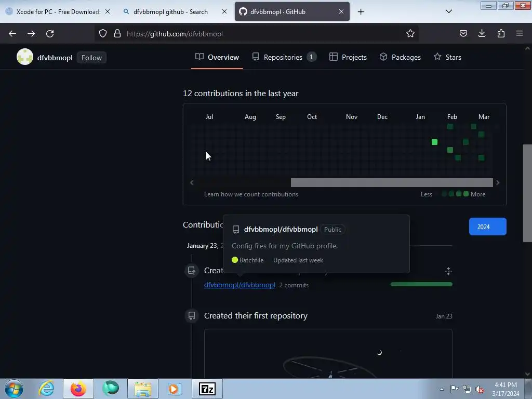Click the 2 commits text
This screenshot has width=532, height=399.
[x=294, y=285]
